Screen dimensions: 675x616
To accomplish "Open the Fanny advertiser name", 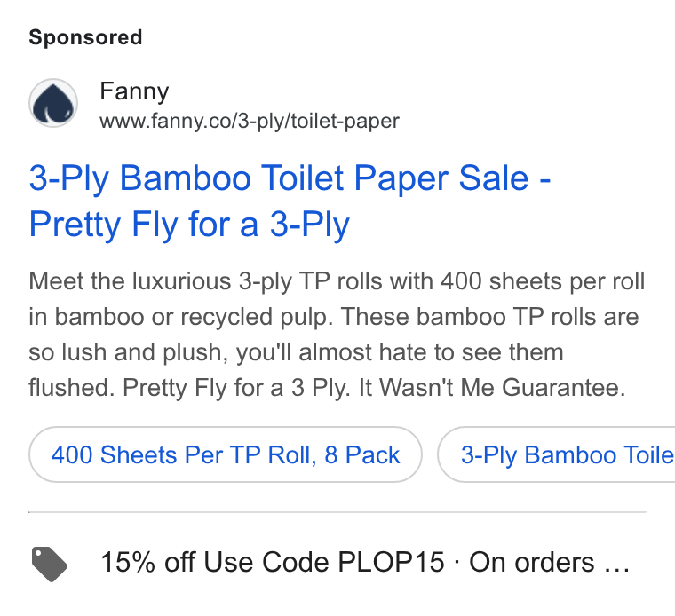I will pyautogui.click(x=134, y=91).
